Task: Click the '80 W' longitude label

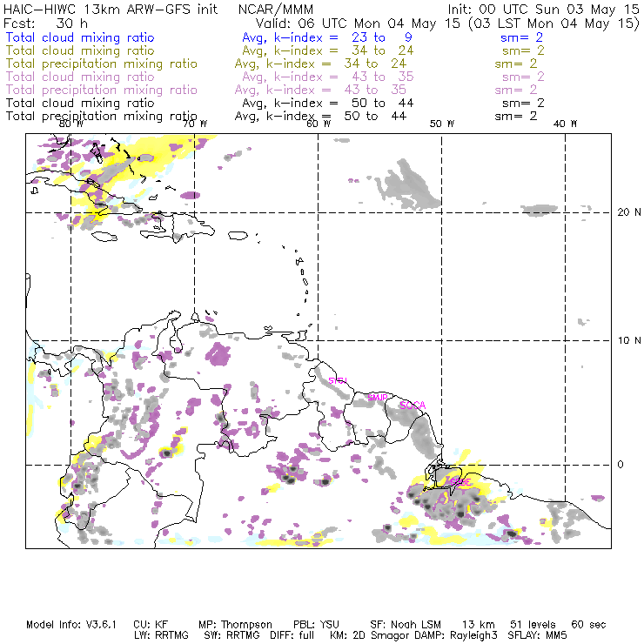Action: (71, 124)
